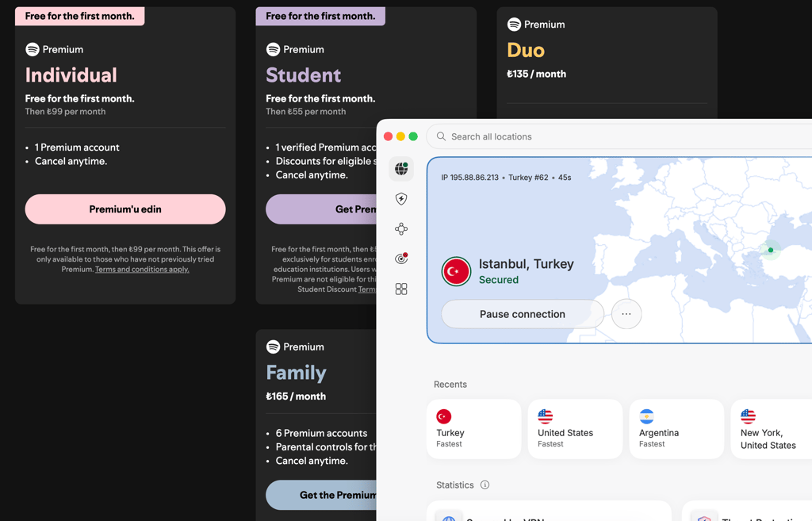
Task: Select New York, United States recent card
Action: pos(772,429)
